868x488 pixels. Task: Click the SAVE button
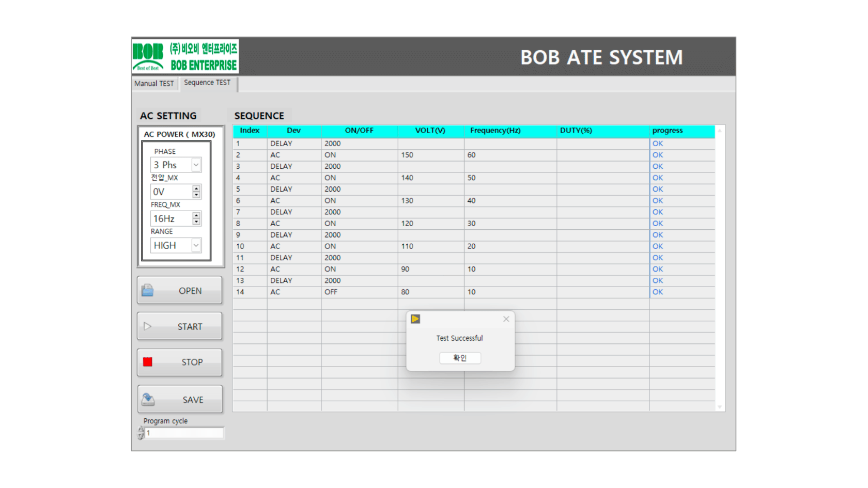(x=180, y=399)
